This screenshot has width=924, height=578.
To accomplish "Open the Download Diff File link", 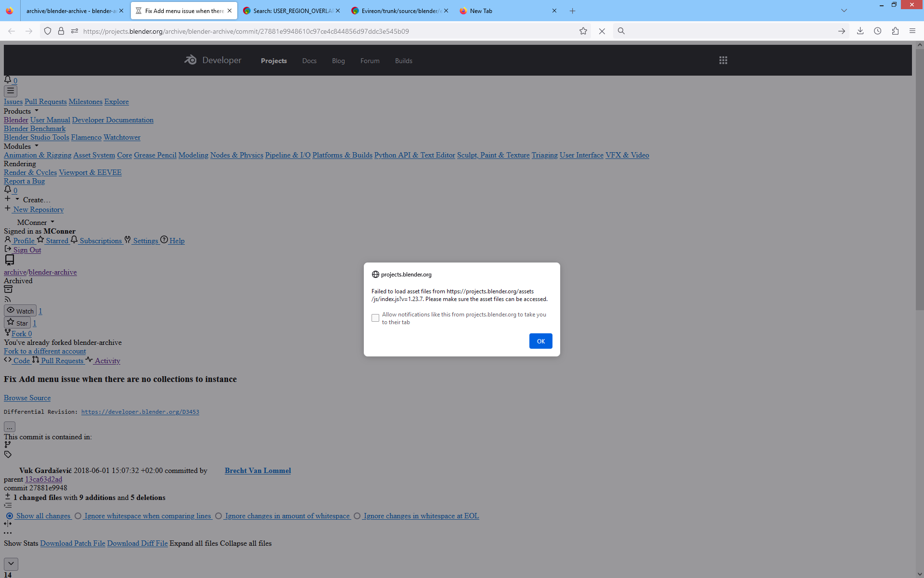I will pyautogui.click(x=138, y=543).
